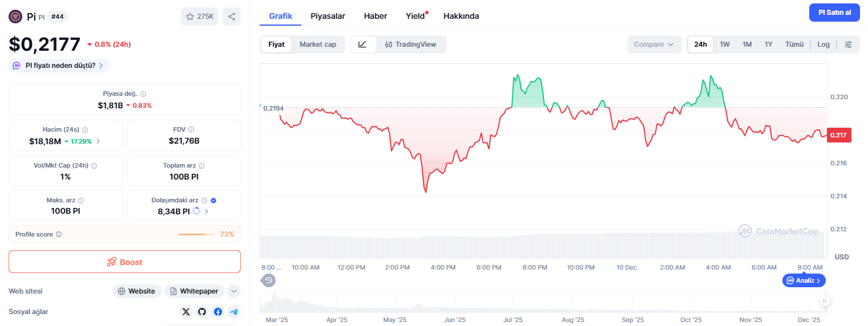Image resolution: width=868 pixels, height=326 pixels.
Task: Click info icon next to Piyasa değ.
Action: click(x=143, y=94)
